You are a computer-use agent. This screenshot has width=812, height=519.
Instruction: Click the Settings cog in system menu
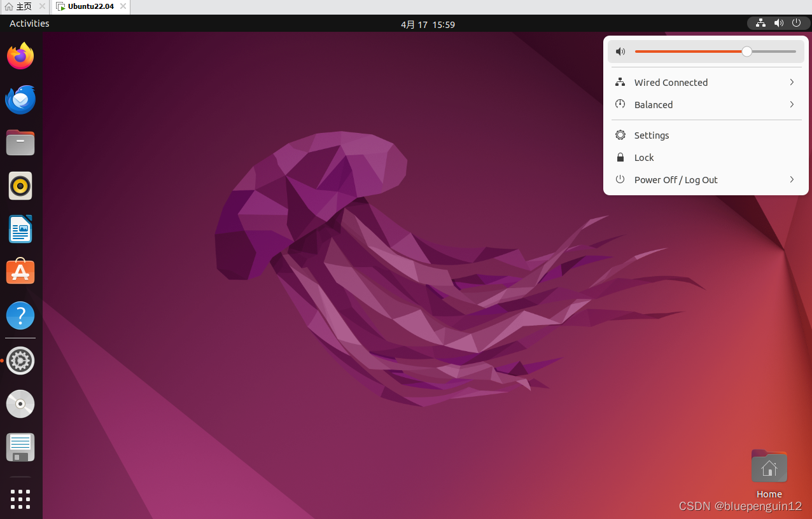click(620, 135)
